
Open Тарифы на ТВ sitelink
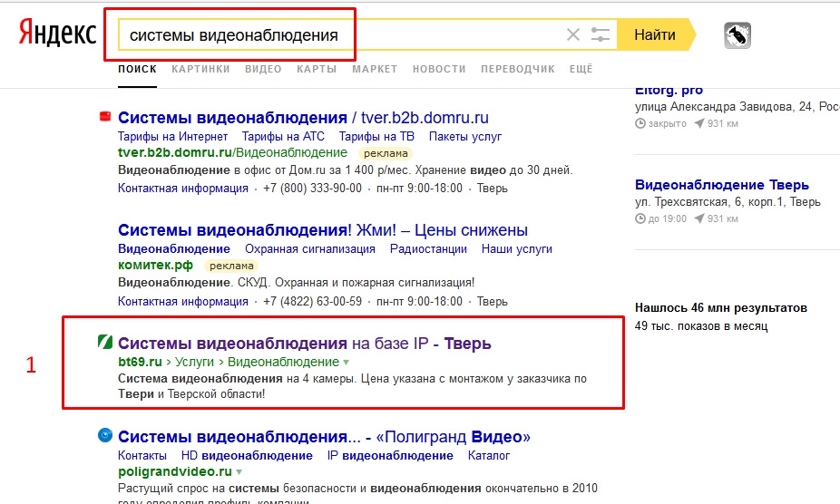point(376,137)
